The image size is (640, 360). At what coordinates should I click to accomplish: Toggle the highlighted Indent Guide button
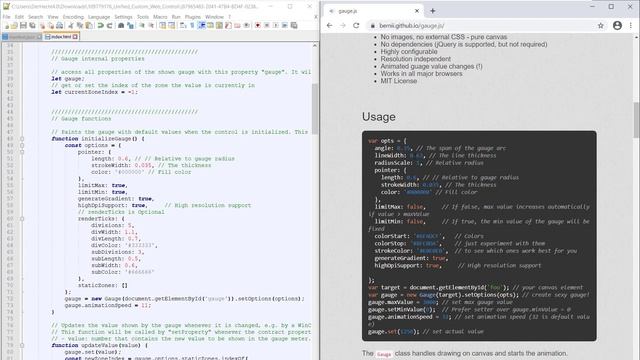(202, 25)
